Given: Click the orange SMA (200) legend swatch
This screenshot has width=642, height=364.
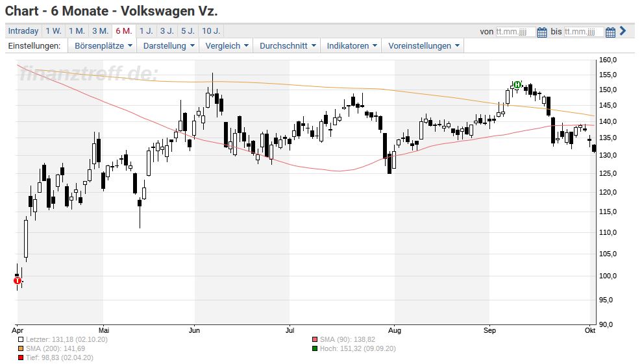Looking at the screenshot, I should [21, 349].
